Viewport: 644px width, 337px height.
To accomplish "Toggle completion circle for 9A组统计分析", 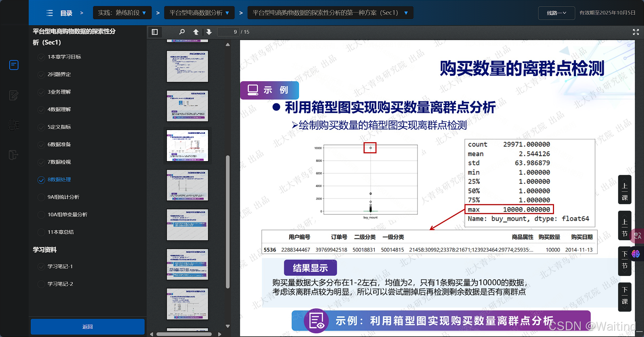I will [x=41, y=197].
